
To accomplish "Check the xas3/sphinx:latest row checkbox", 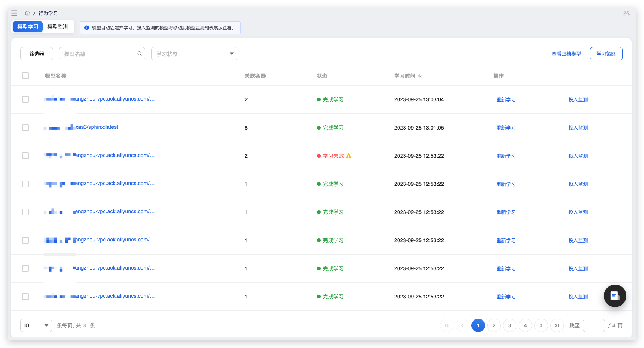I will pyautogui.click(x=25, y=128).
